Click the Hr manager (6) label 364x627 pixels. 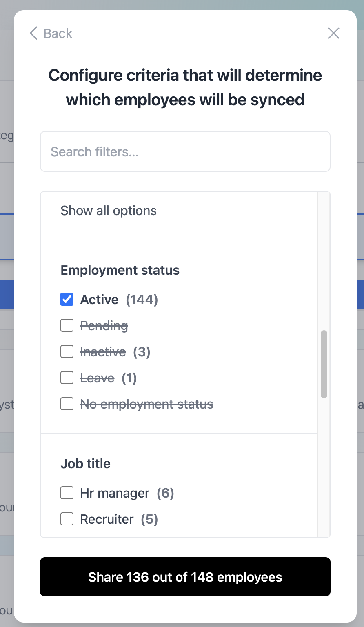[x=127, y=493]
